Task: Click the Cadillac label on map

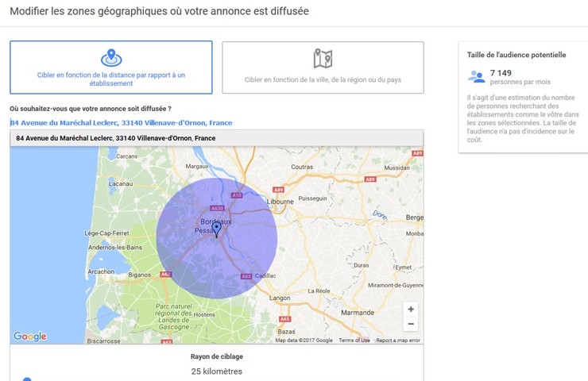Action: pyautogui.click(x=265, y=275)
